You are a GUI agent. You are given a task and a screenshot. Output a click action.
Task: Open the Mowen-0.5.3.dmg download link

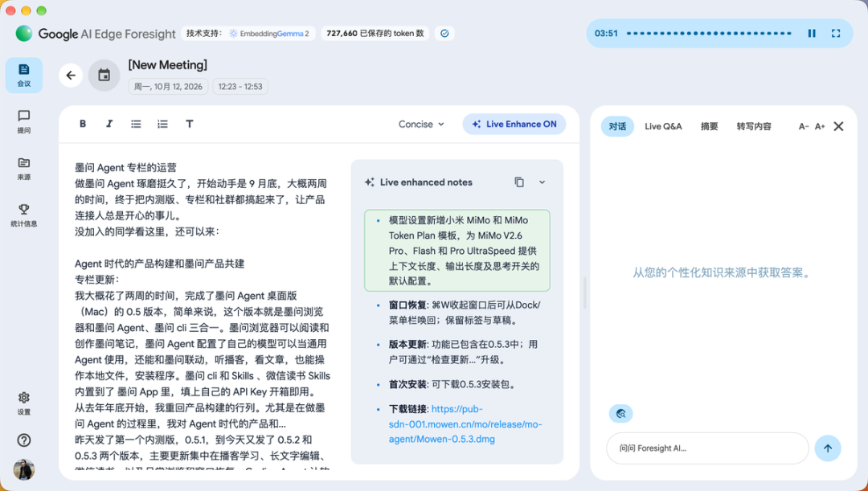click(x=465, y=424)
